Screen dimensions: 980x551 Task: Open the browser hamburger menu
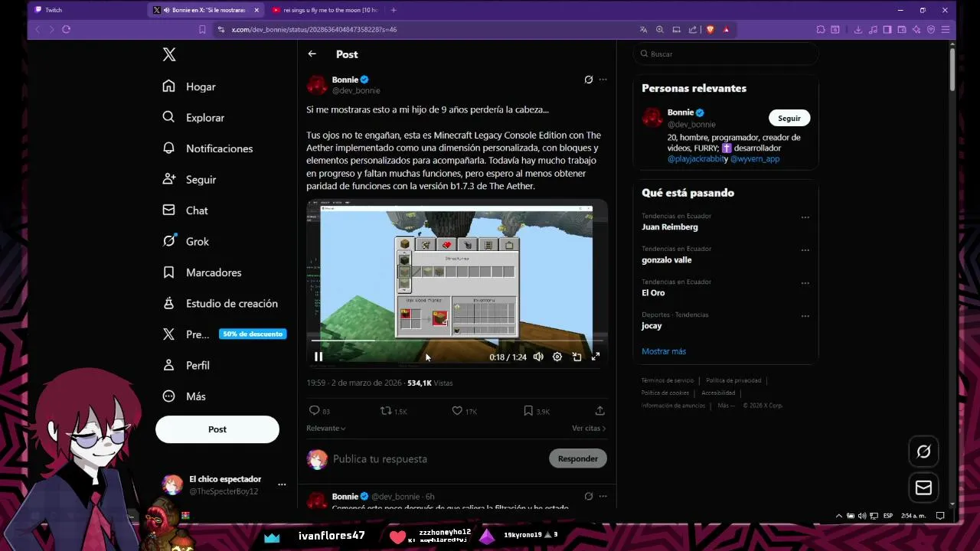tap(946, 29)
